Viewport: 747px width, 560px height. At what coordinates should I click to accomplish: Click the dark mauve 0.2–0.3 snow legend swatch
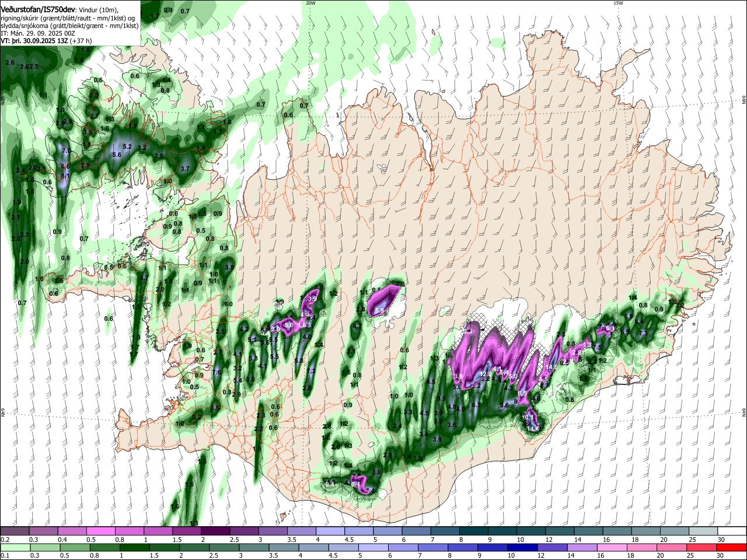pyautogui.click(x=14, y=531)
